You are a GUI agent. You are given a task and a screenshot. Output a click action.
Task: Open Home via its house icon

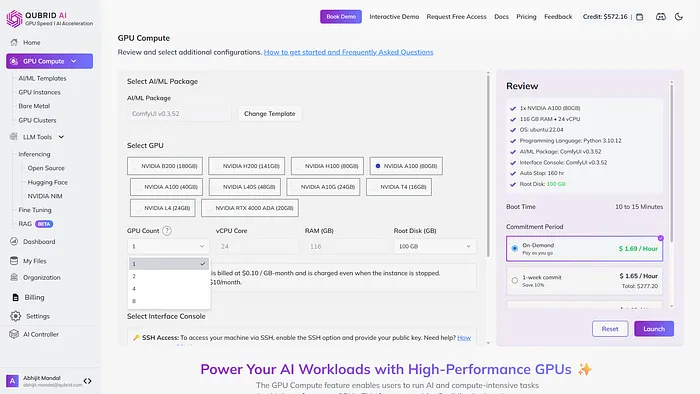point(14,42)
